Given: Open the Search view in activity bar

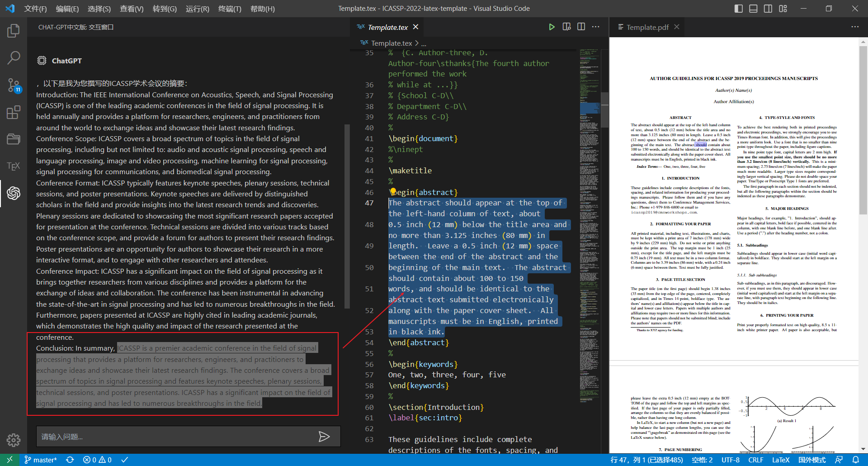Looking at the screenshot, I should tap(14, 57).
